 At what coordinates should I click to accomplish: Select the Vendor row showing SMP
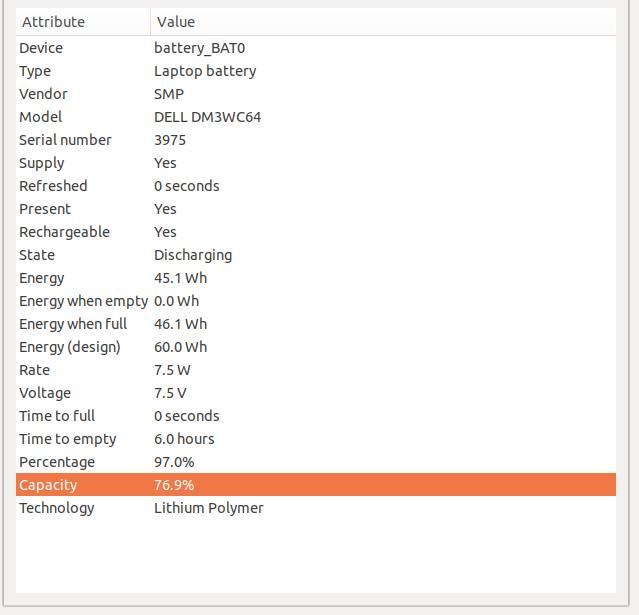click(x=316, y=94)
